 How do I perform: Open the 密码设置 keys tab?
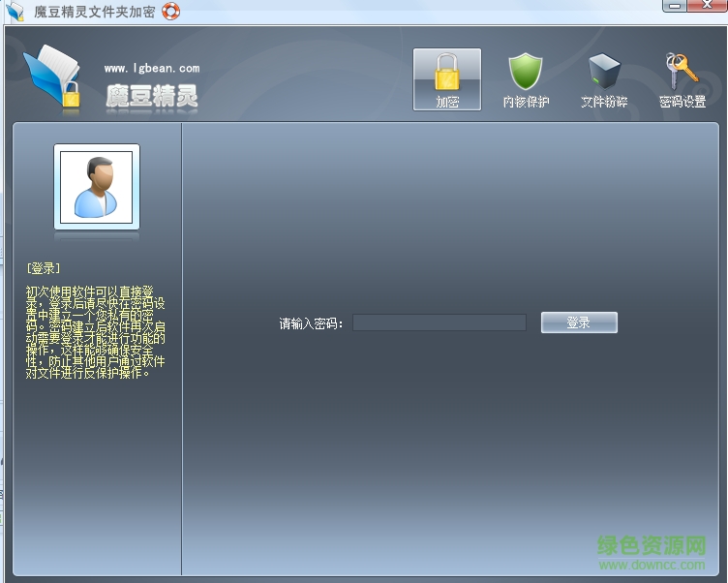(x=682, y=79)
